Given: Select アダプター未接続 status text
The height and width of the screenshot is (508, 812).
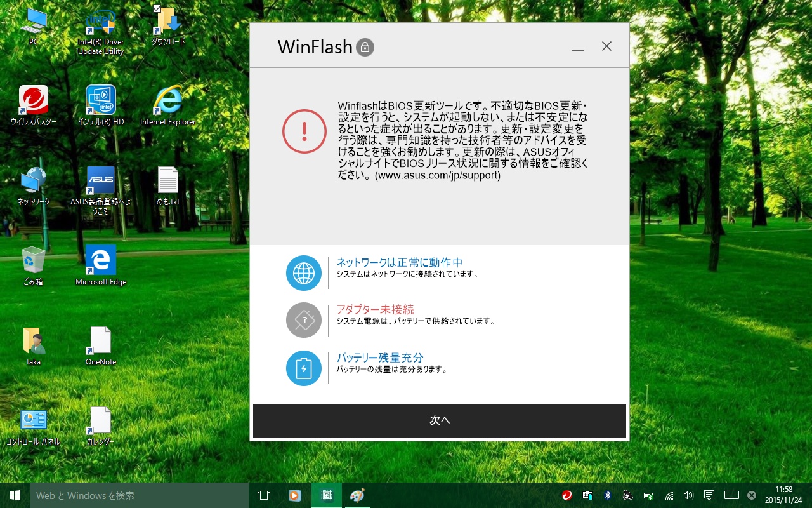Looking at the screenshot, I should [375, 309].
